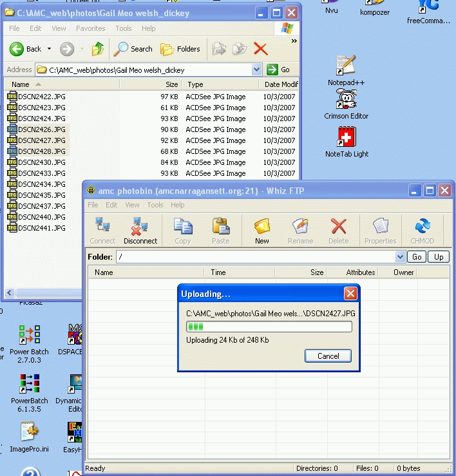Click the Connect icon in Whiz FTP toolbar

point(102,231)
